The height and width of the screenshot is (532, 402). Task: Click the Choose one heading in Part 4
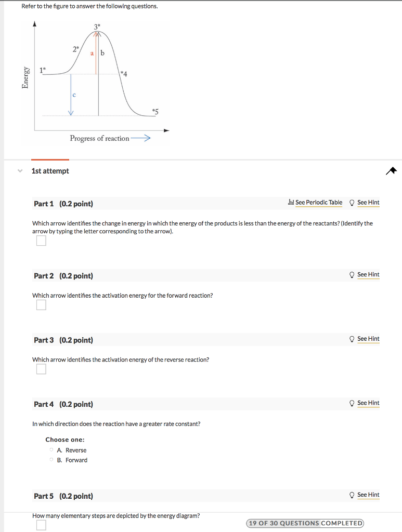click(x=64, y=440)
